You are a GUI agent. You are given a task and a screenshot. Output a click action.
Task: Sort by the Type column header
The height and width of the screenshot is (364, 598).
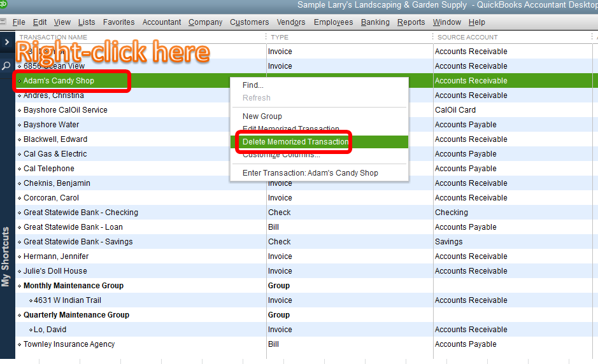[x=280, y=37]
